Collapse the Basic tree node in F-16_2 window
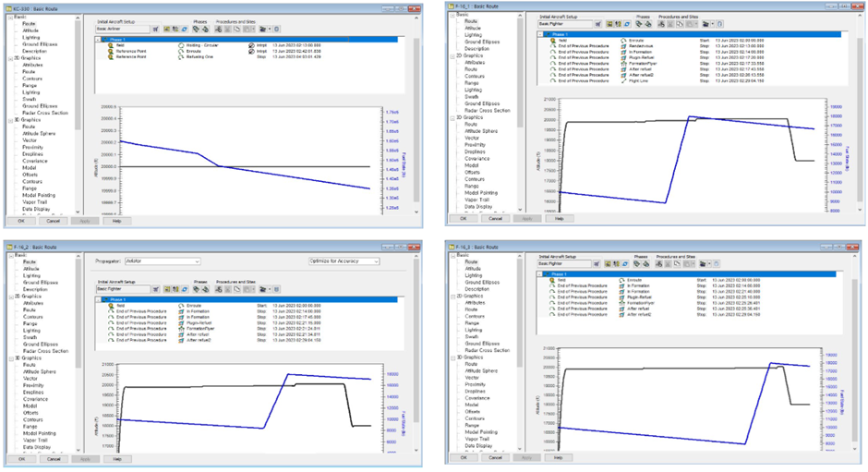The height and width of the screenshot is (472, 868). point(10,255)
